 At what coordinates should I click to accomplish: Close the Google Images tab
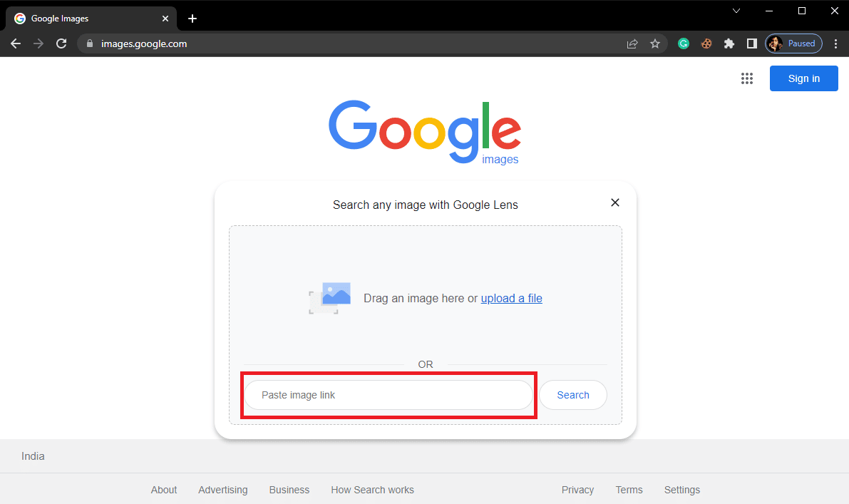165,19
